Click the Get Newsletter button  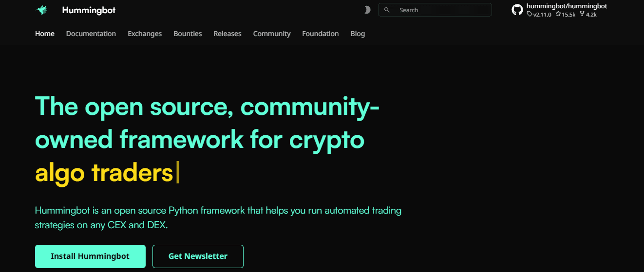point(198,256)
